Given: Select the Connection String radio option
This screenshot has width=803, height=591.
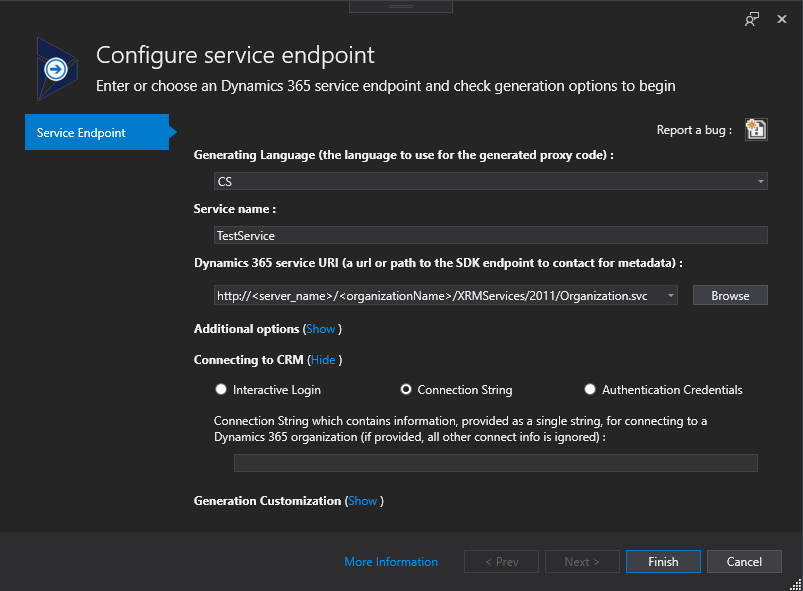Looking at the screenshot, I should click(407, 390).
